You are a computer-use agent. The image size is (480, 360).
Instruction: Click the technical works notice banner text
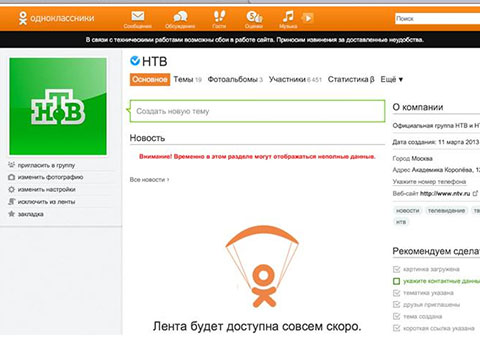coord(255,40)
